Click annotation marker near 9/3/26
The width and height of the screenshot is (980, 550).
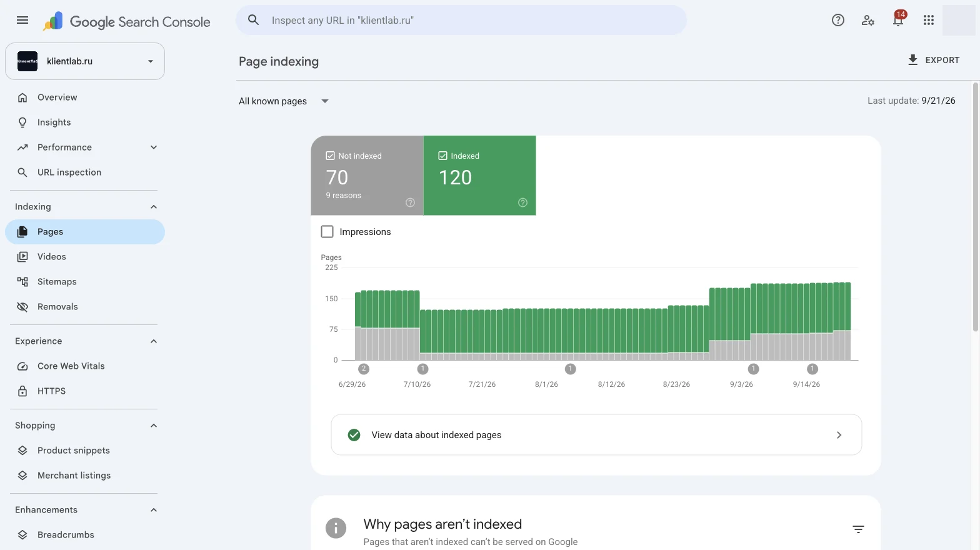tap(753, 369)
